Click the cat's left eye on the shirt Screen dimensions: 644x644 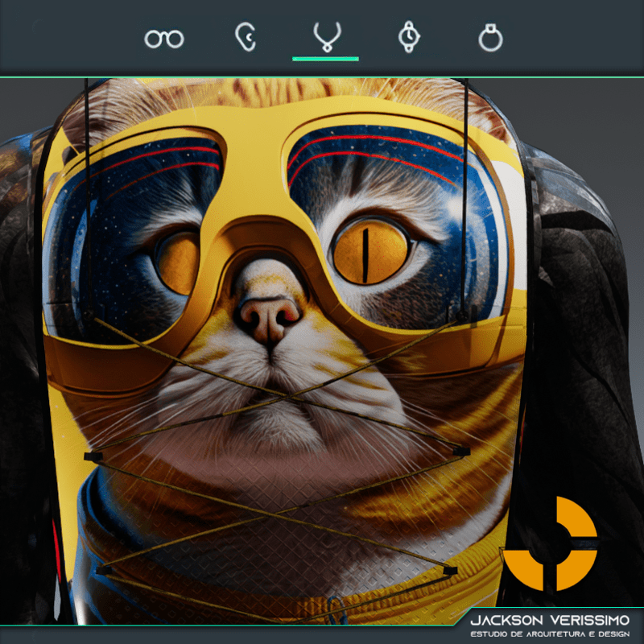point(175,262)
